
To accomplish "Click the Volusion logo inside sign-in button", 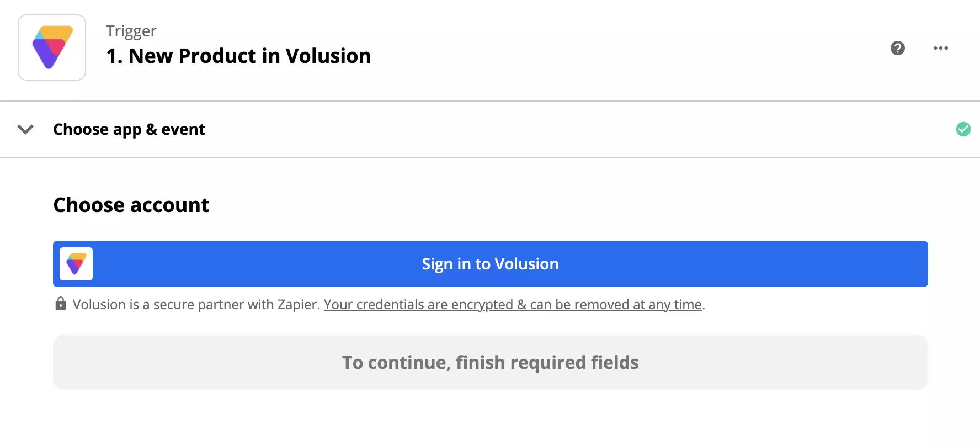I will click(x=76, y=264).
